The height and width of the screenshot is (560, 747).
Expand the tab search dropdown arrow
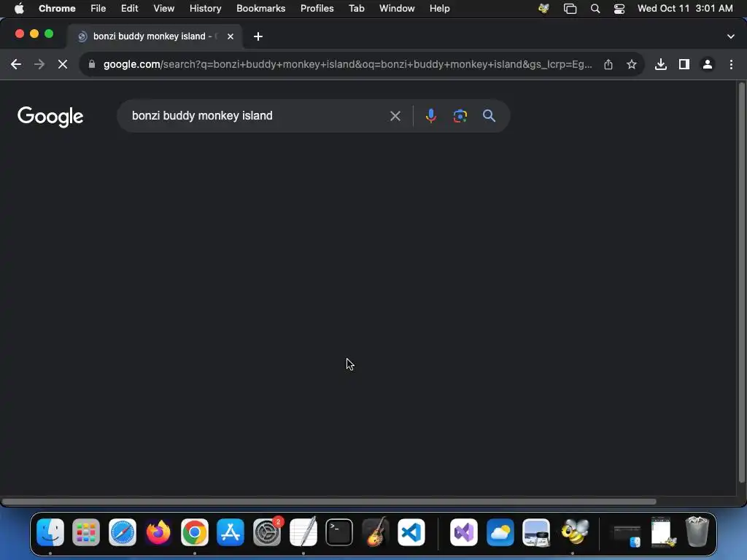[731, 36]
